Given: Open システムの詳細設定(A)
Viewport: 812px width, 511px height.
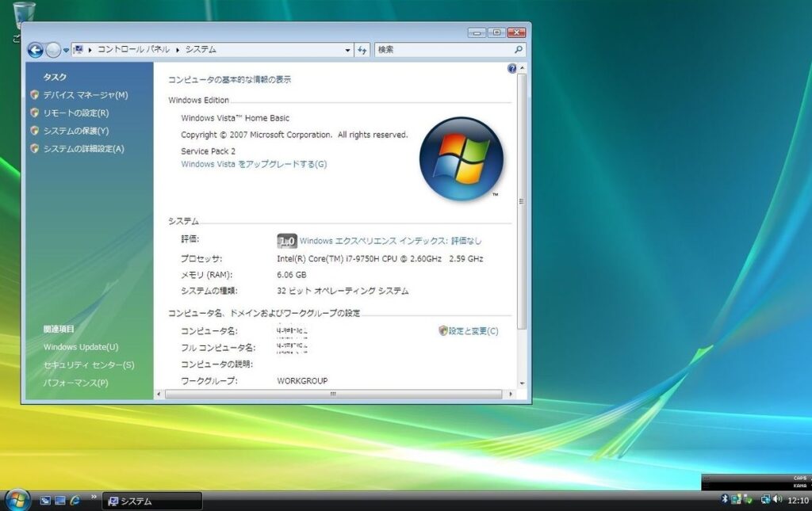Looking at the screenshot, I should pos(84,149).
